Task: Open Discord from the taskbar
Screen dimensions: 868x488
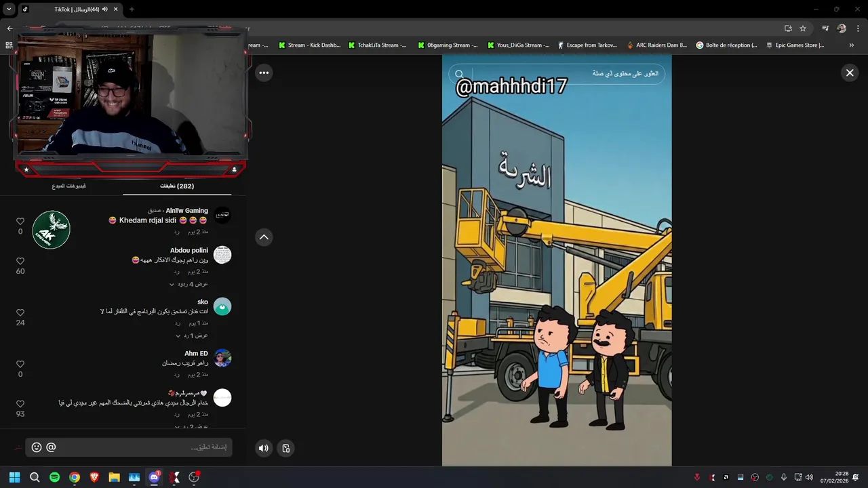Action: (154, 477)
